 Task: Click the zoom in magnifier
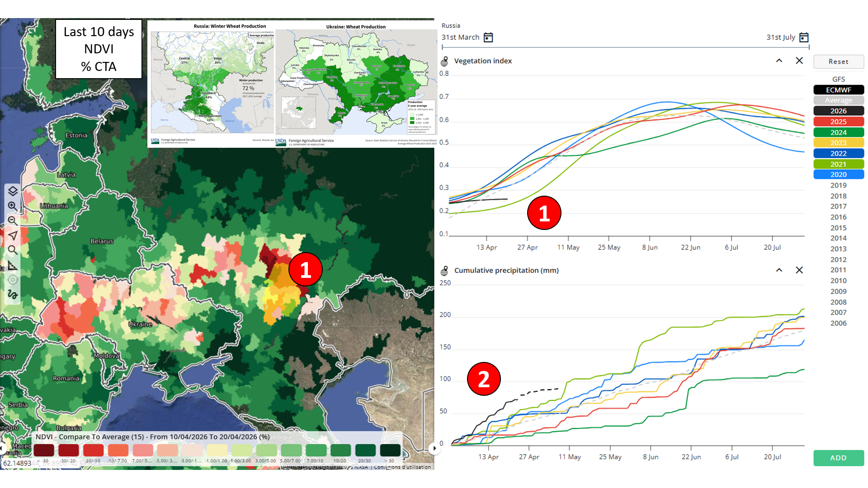pos(13,206)
